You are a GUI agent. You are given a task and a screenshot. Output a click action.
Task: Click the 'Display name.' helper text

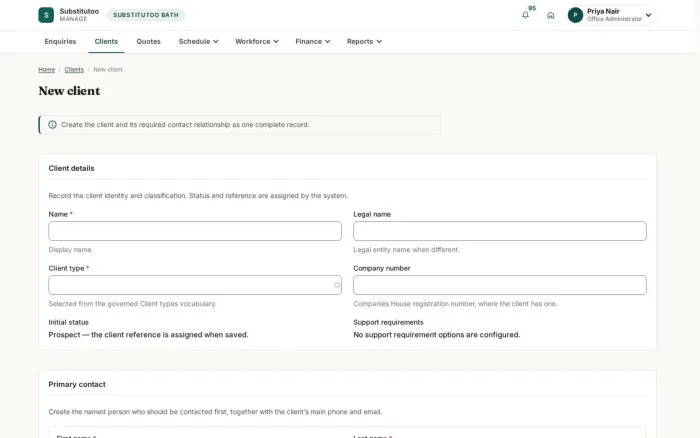pos(71,250)
